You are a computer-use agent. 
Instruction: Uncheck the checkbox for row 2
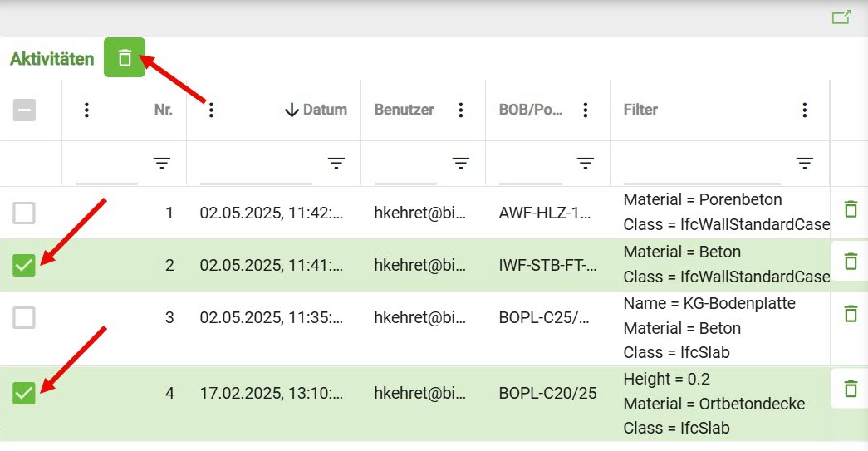point(24,266)
